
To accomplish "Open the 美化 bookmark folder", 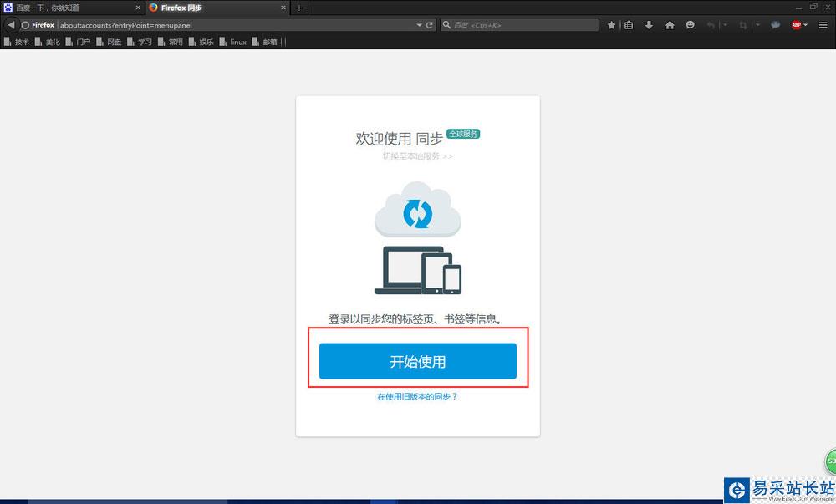I will [48, 42].
